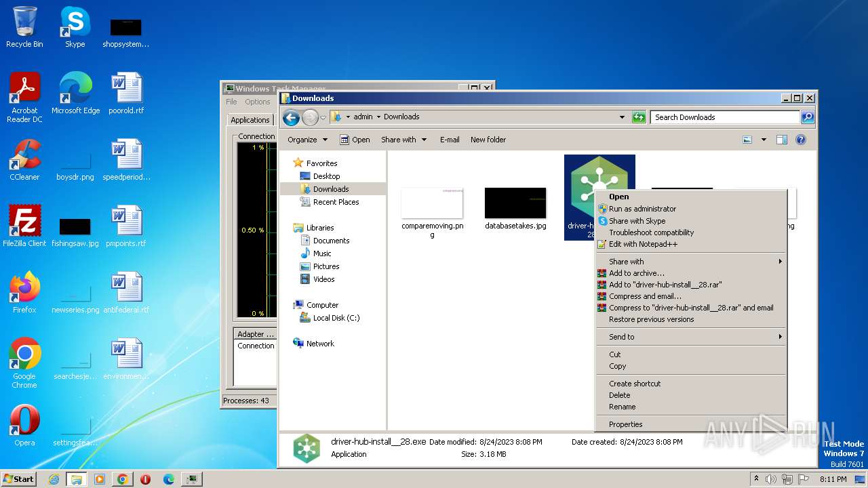Image resolution: width=868 pixels, height=488 pixels.
Task: Open the Start menu
Action: coord(18,479)
